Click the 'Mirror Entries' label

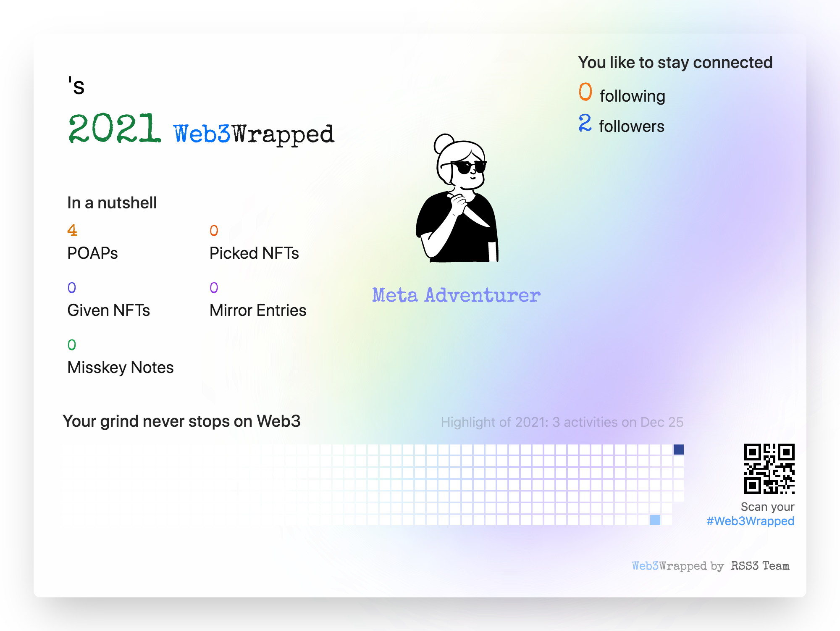click(x=258, y=310)
